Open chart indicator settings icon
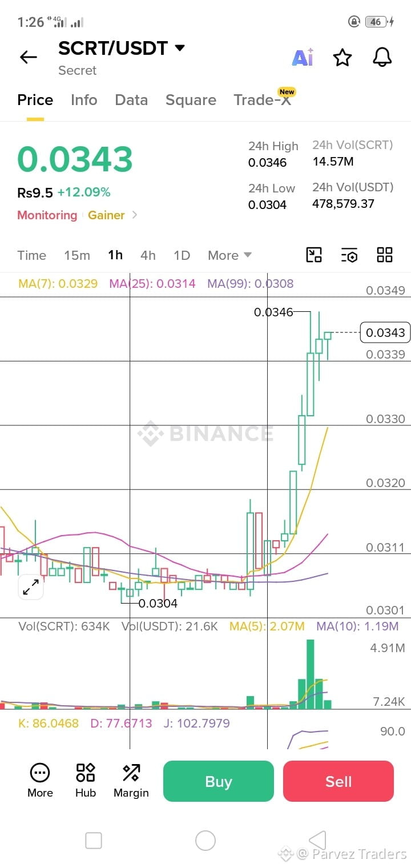Image resolution: width=411 pixels, height=868 pixels. pyautogui.click(x=349, y=255)
